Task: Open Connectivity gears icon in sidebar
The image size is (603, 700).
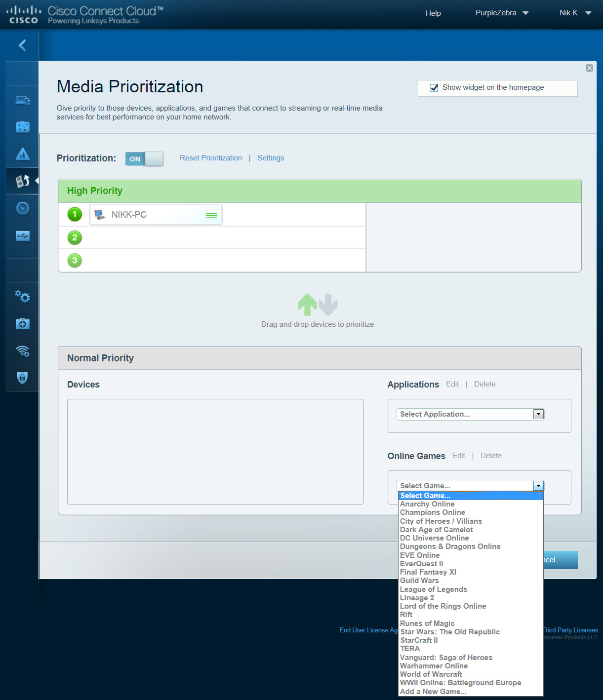Action: [x=23, y=297]
